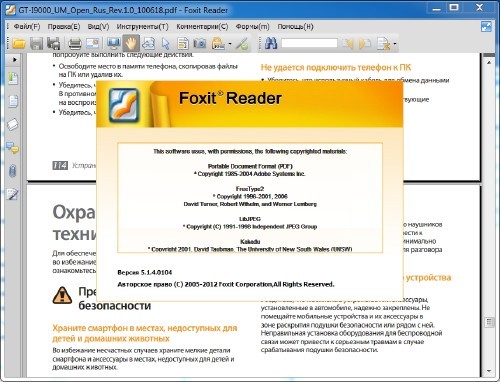This screenshot has height=382, width=500.
Task: Click into the find text field
Action: pos(309,43)
